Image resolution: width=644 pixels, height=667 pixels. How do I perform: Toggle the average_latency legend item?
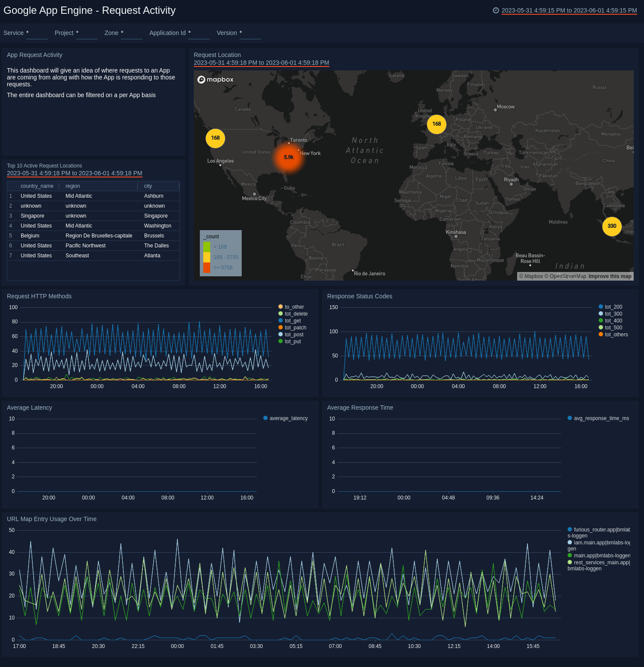(288, 418)
